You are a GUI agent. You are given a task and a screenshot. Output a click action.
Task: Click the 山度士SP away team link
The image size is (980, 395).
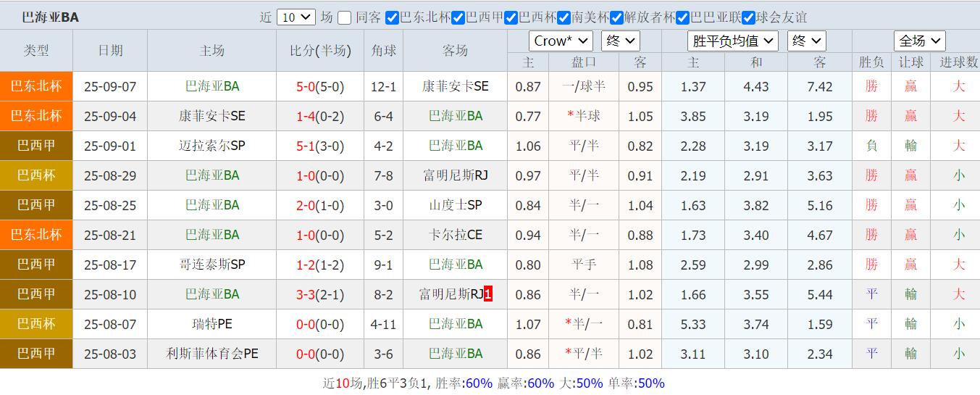[455, 205]
